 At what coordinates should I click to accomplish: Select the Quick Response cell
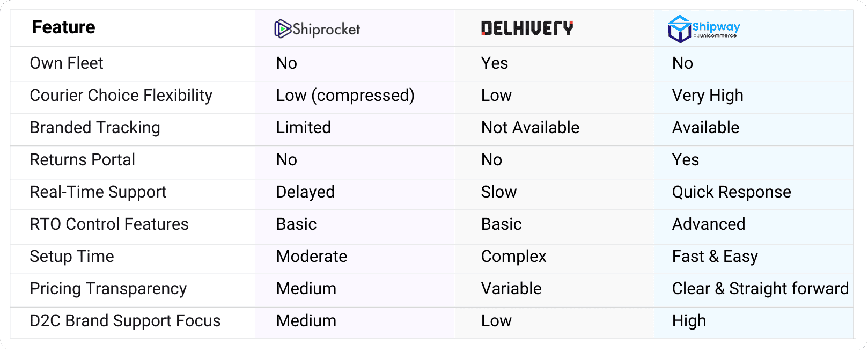[x=732, y=192]
